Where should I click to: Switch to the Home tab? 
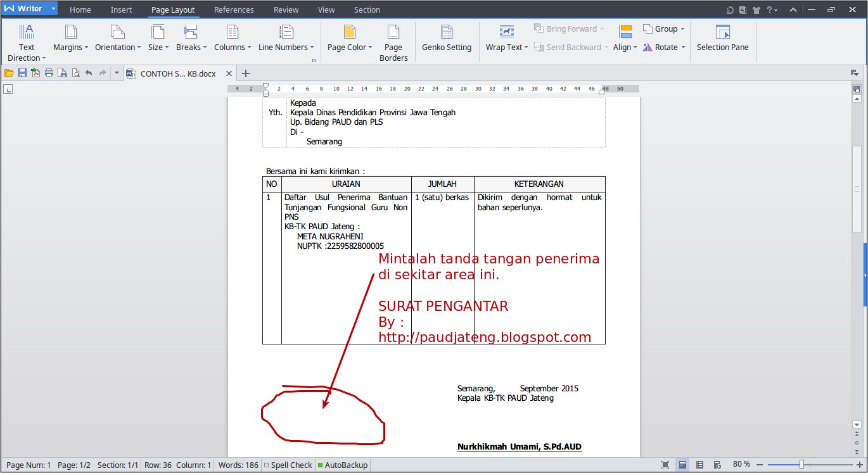pyautogui.click(x=80, y=10)
